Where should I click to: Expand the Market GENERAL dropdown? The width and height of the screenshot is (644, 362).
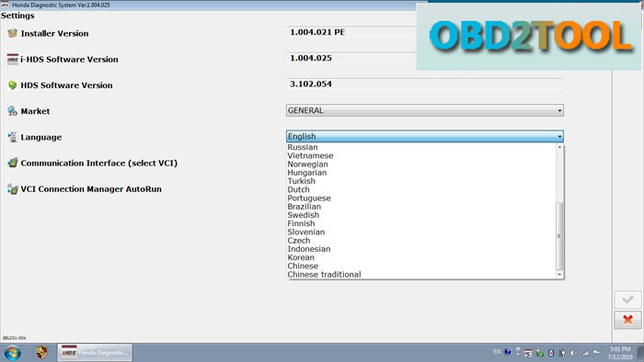point(425,110)
